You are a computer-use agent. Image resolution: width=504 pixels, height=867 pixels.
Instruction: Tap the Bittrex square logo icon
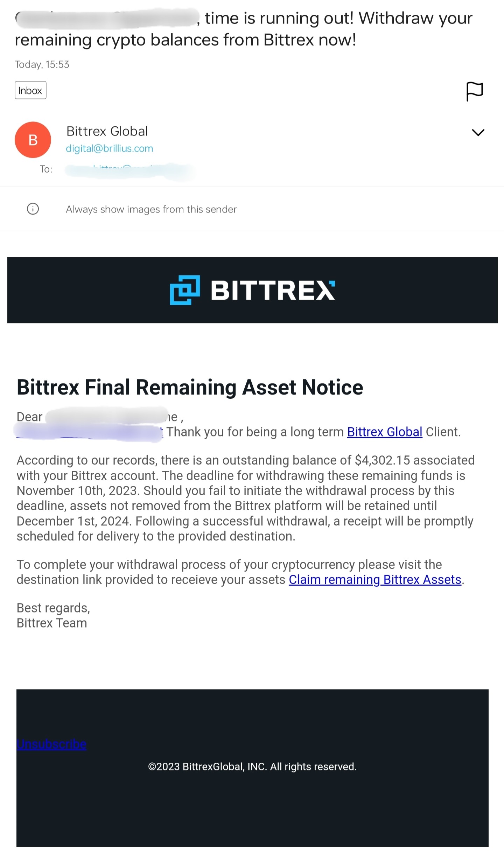(185, 290)
